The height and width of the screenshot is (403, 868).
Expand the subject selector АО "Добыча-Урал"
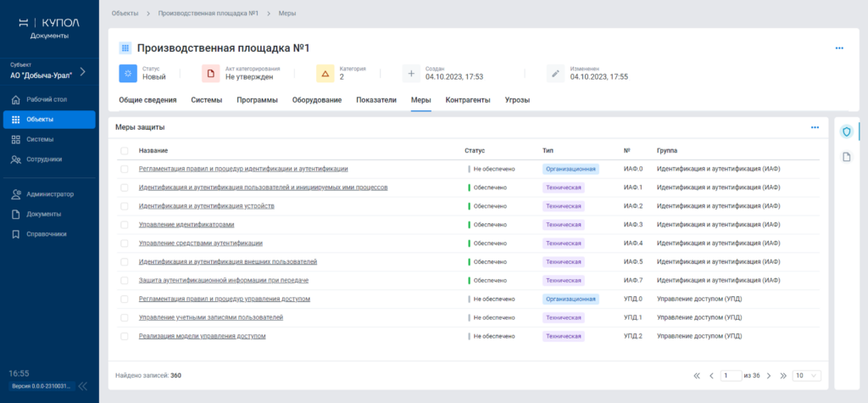click(x=82, y=71)
